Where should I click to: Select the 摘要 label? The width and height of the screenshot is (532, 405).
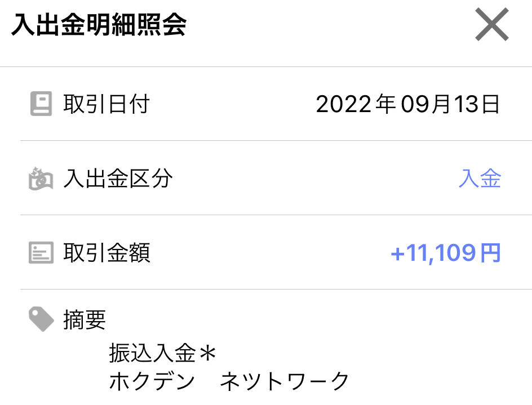point(85,319)
